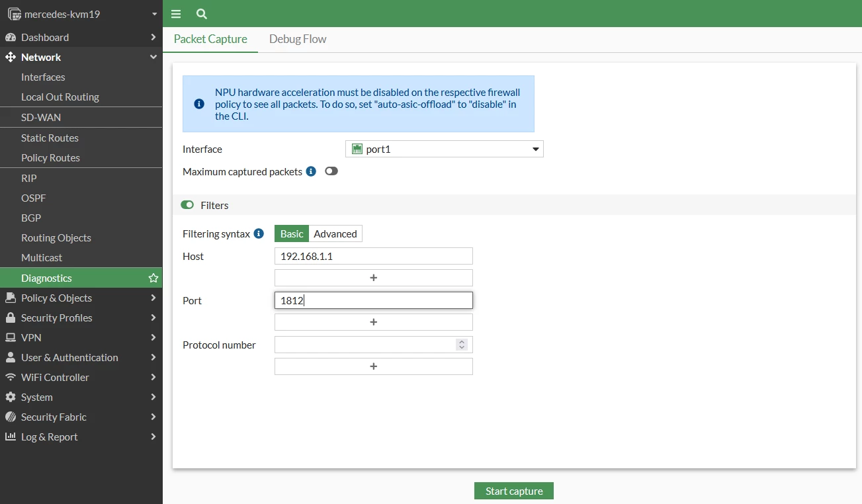Image resolution: width=862 pixels, height=504 pixels.
Task: Click the System gear icon
Action: click(10, 397)
